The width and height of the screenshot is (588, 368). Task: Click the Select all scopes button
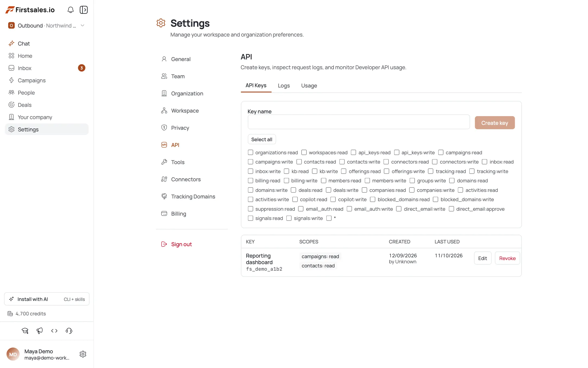coord(262,139)
